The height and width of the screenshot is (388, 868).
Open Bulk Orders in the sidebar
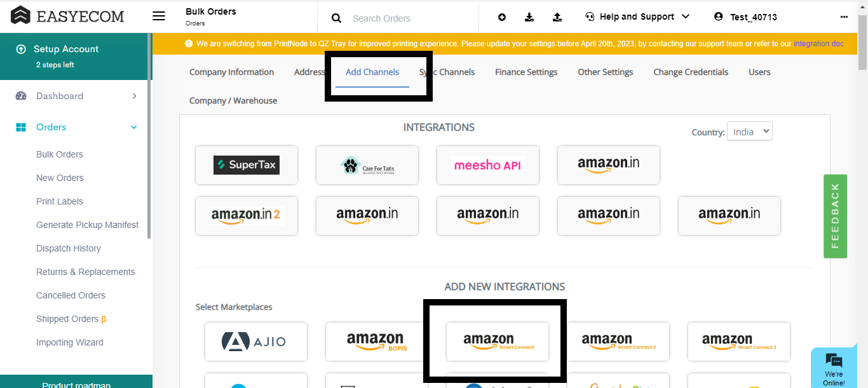[x=60, y=154]
